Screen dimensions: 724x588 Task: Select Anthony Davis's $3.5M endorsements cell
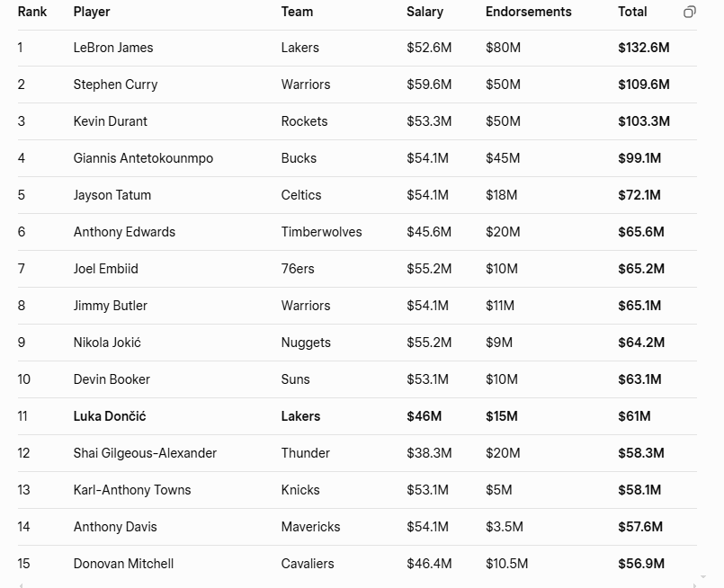[503, 527]
